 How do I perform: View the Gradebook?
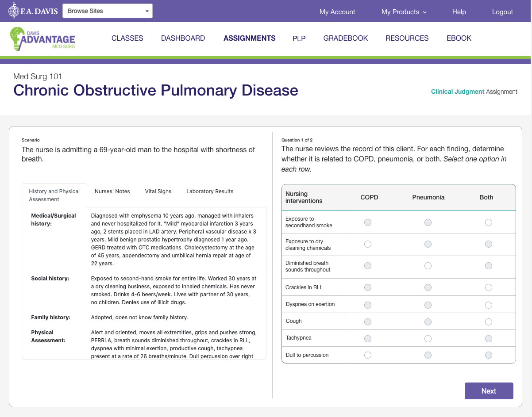tap(346, 38)
